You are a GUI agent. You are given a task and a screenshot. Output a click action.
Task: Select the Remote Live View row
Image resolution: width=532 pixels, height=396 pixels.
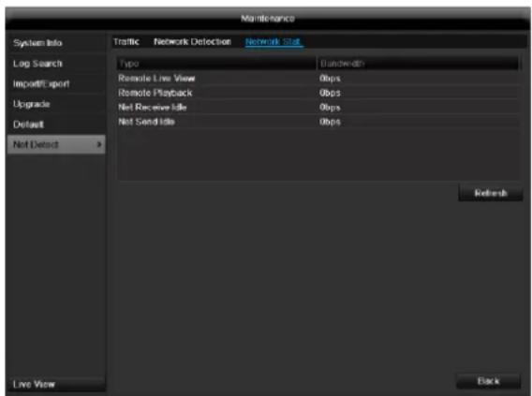pyautogui.click(x=318, y=79)
